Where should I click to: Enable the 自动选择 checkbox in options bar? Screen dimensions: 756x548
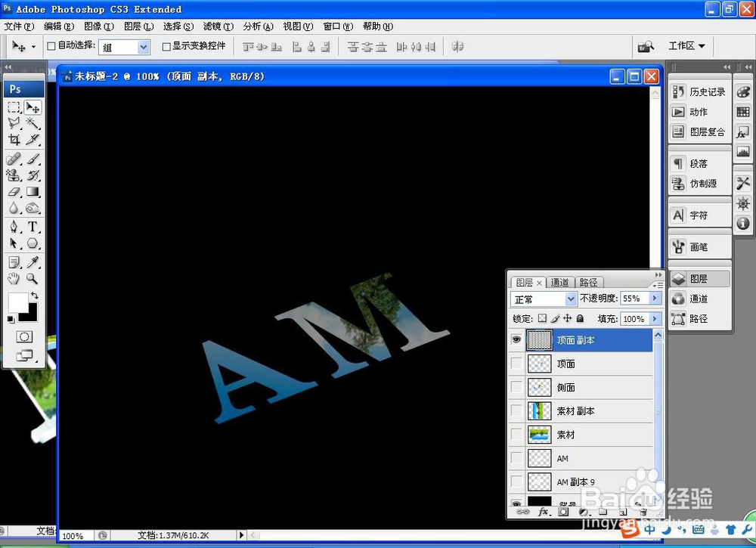click(51, 46)
